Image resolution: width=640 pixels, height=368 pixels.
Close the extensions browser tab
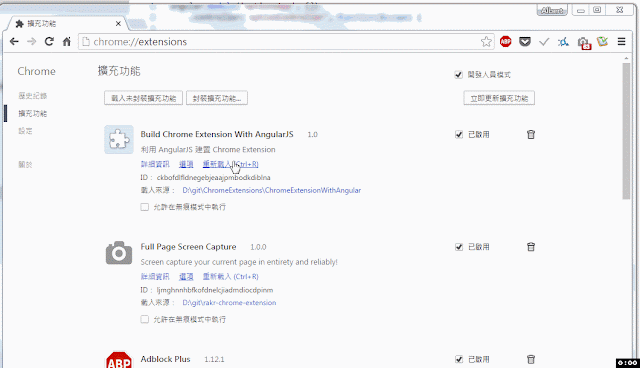[x=118, y=24]
